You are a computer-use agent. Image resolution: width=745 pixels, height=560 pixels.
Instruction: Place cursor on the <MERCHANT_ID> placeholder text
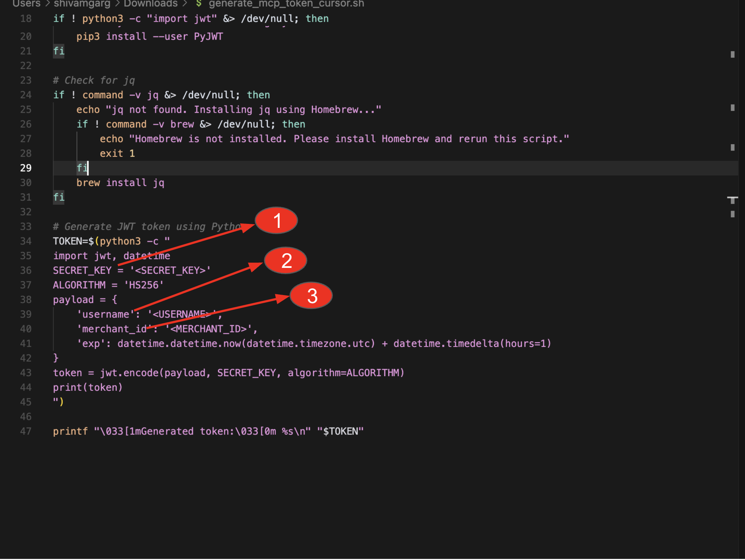pyautogui.click(x=208, y=329)
